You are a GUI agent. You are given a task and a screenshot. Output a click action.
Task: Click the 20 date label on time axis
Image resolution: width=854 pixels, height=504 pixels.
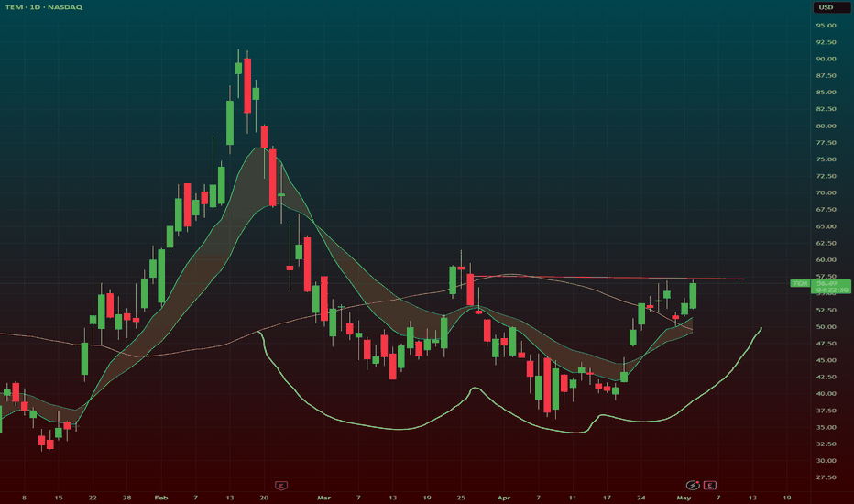tap(264, 498)
